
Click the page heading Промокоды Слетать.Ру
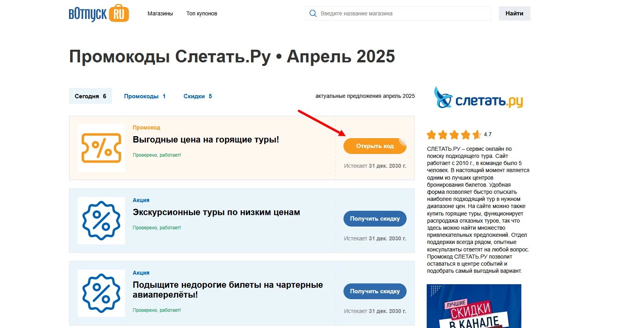pyautogui.click(x=232, y=56)
